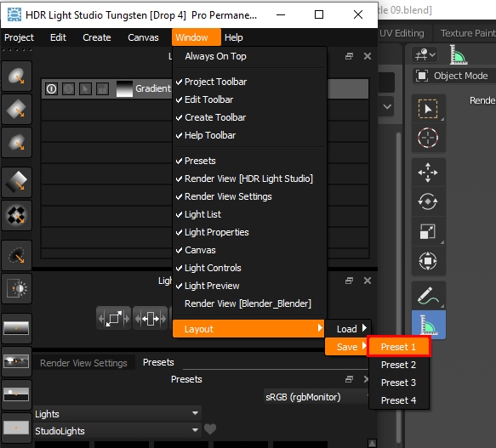Viewport: 496px width, 448px height.
Task: Click the scale light control icon
Action: [113, 319]
